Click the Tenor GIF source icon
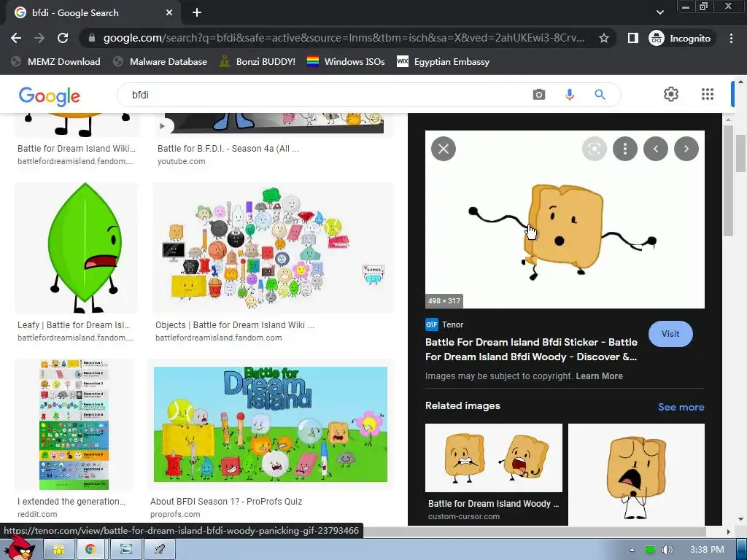747x560 pixels. point(432,324)
